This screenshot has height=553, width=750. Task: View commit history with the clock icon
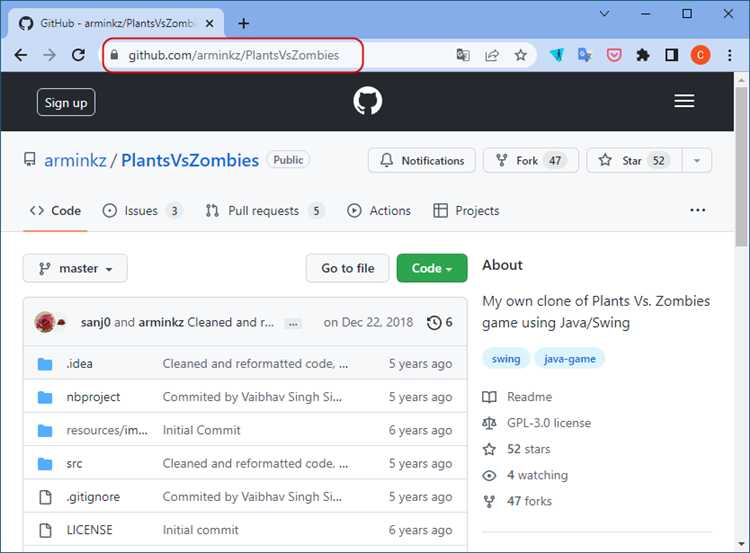click(x=440, y=322)
